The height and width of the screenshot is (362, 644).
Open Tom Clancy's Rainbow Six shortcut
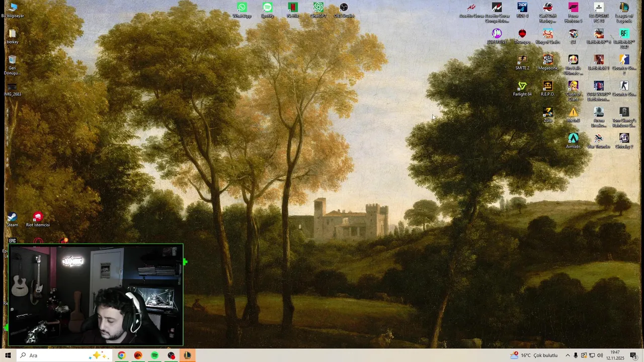624,117
